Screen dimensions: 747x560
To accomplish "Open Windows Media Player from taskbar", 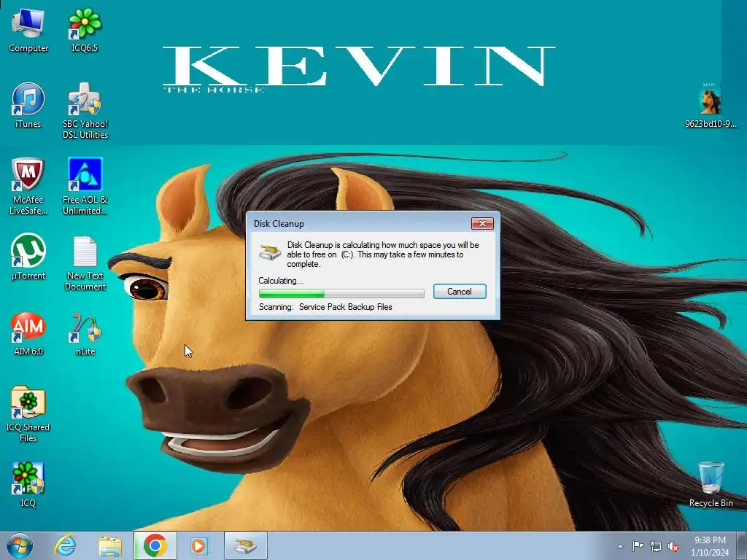I will coord(200,545).
